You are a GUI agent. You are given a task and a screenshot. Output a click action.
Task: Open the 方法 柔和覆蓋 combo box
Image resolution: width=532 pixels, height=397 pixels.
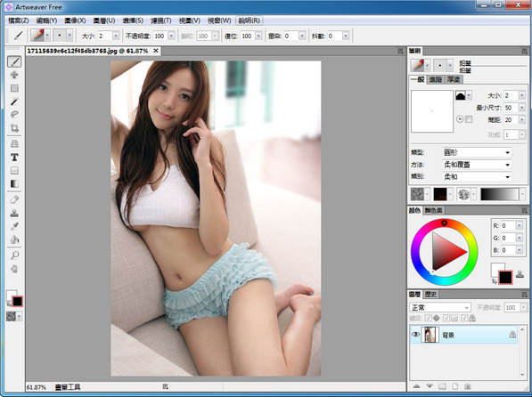pyautogui.click(x=477, y=165)
